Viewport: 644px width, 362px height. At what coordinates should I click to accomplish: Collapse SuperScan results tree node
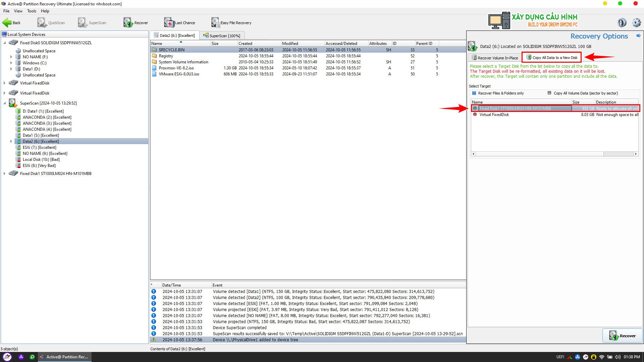pyautogui.click(x=4, y=103)
